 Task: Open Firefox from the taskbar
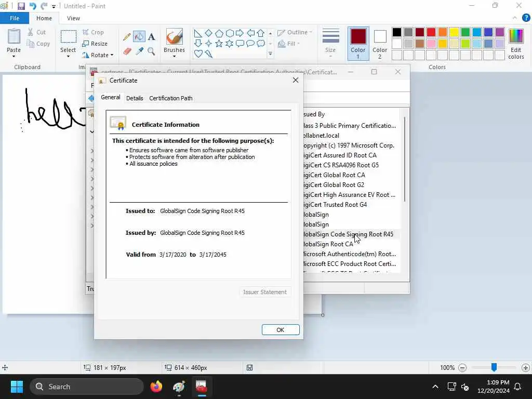point(156,387)
